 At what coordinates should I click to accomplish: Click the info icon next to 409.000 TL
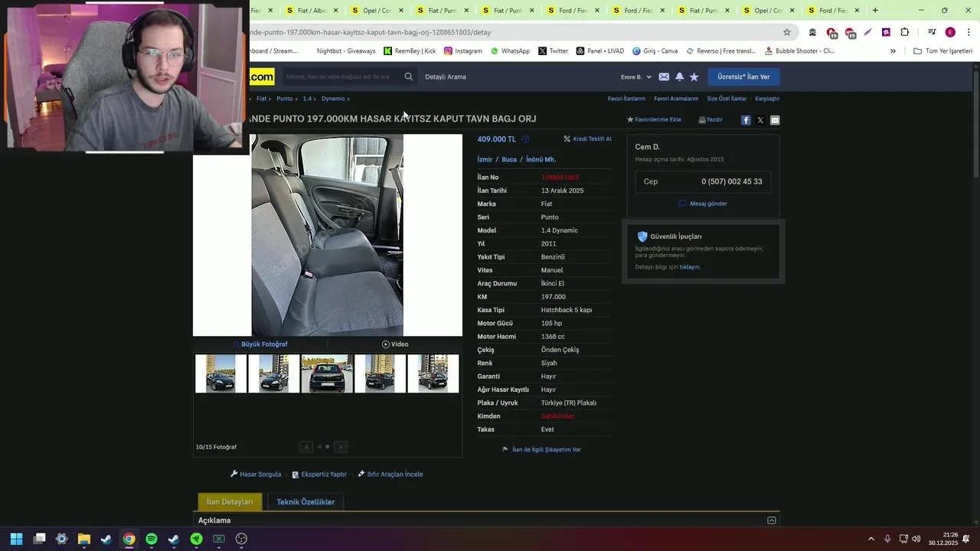[525, 139]
